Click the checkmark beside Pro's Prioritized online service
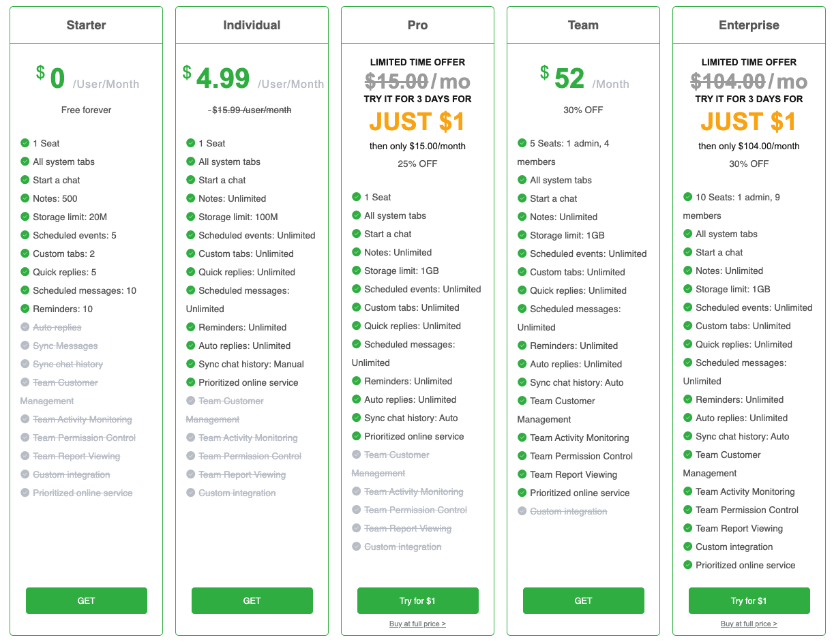The image size is (834, 644). (355, 436)
